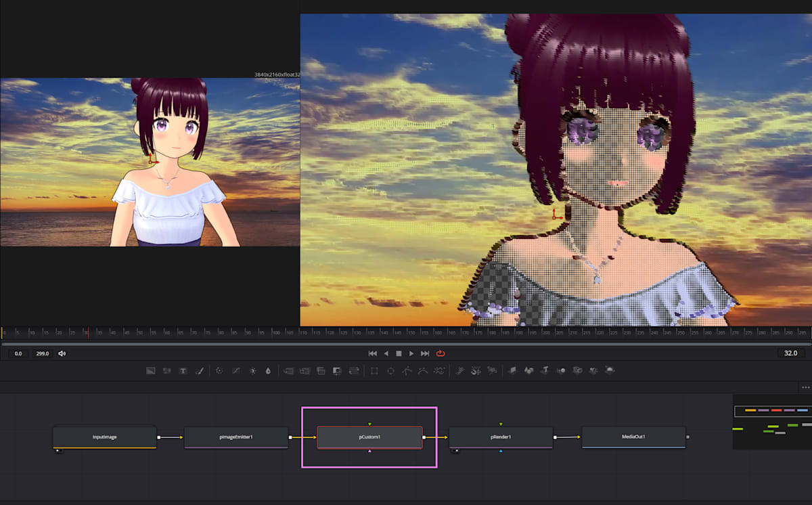Viewport: 812px width, 505px height.
Task: Open the node editor options menu
Action: tap(805, 387)
